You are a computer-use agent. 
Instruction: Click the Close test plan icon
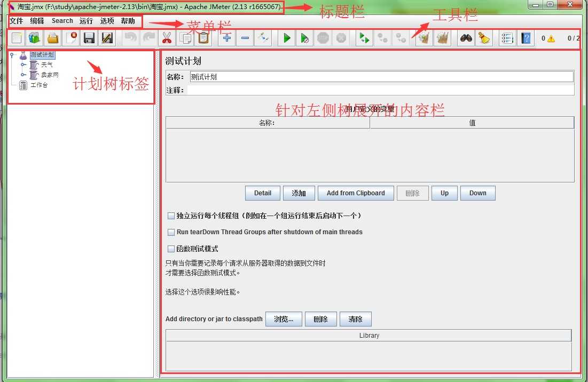click(71, 38)
